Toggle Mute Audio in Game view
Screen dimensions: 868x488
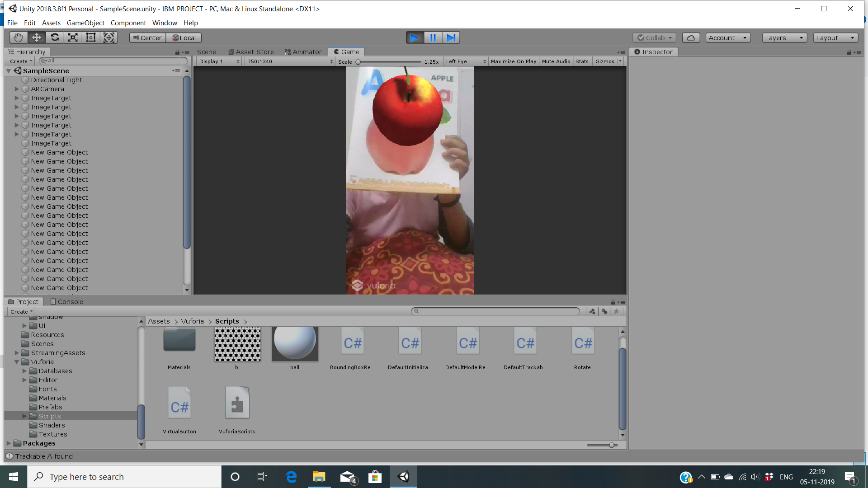(556, 61)
